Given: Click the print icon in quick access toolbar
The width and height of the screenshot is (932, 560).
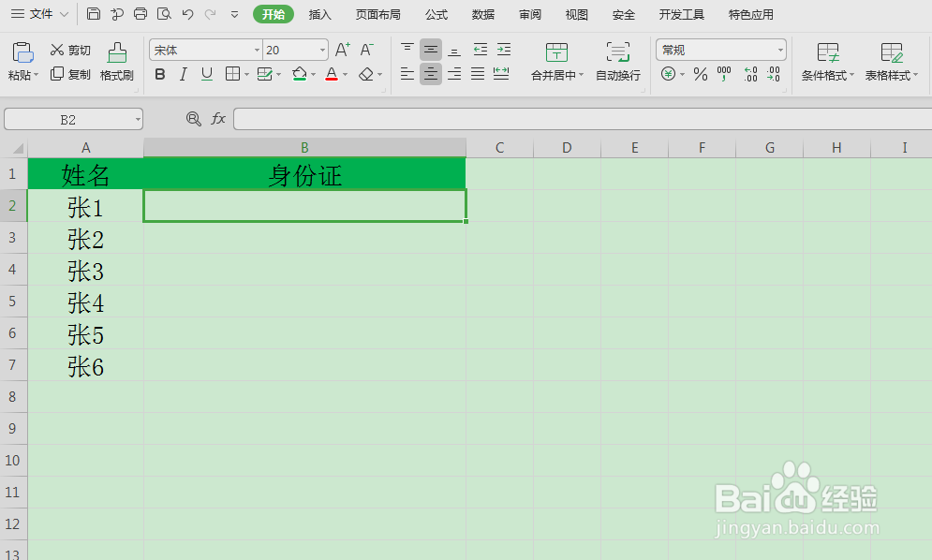Looking at the screenshot, I should pyautogui.click(x=140, y=14).
